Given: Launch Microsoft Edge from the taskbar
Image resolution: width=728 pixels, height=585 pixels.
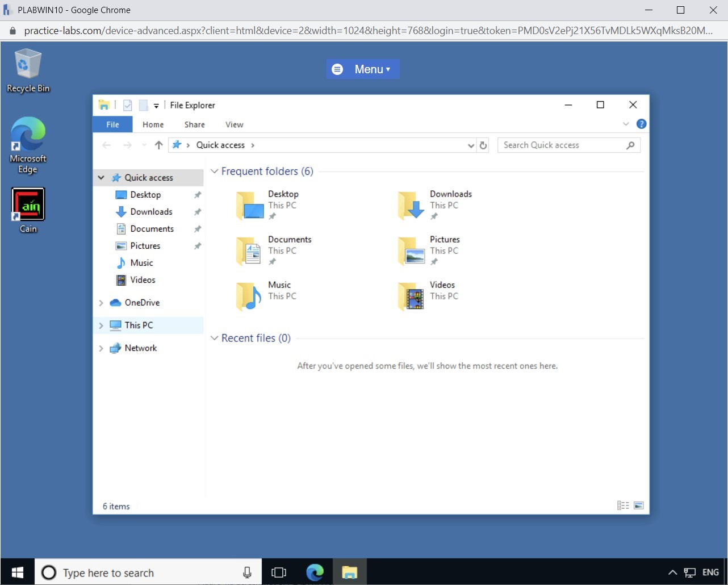Looking at the screenshot, I should [315, 572].
